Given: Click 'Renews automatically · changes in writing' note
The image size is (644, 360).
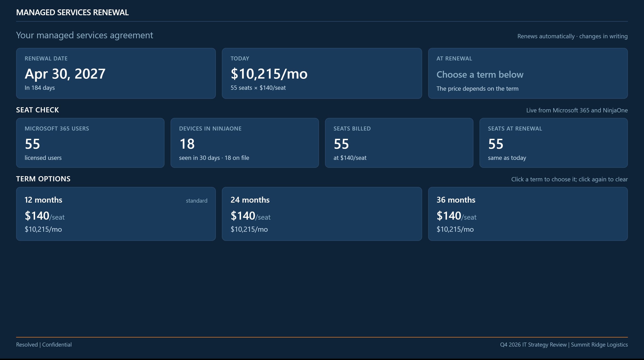Looking at the screenshot, I should [572, 36].
